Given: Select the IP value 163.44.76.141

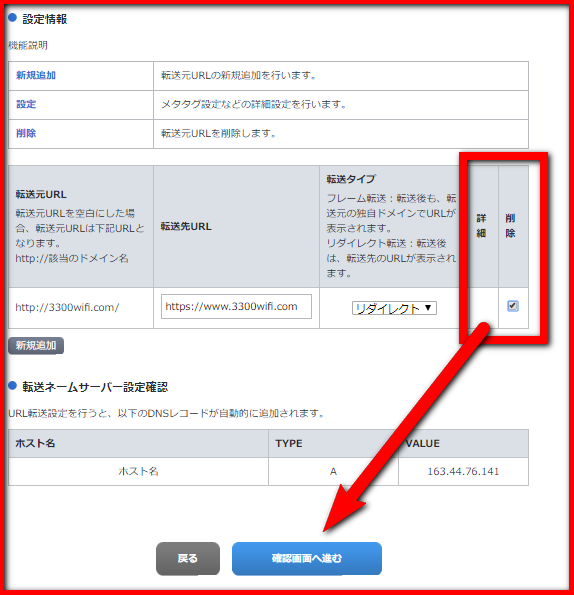Looking at the screenshot, I should [x=463, y=471].
